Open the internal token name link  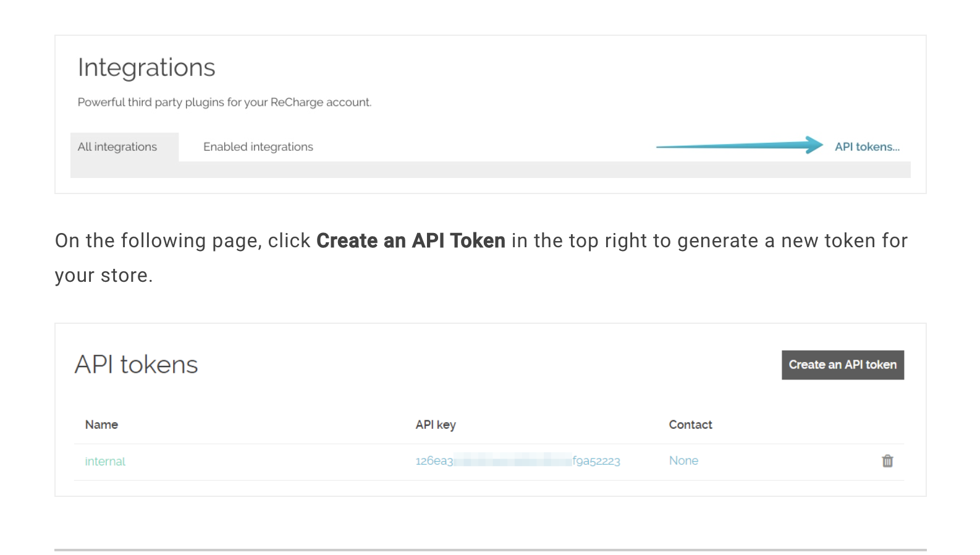tap(105, 462)
